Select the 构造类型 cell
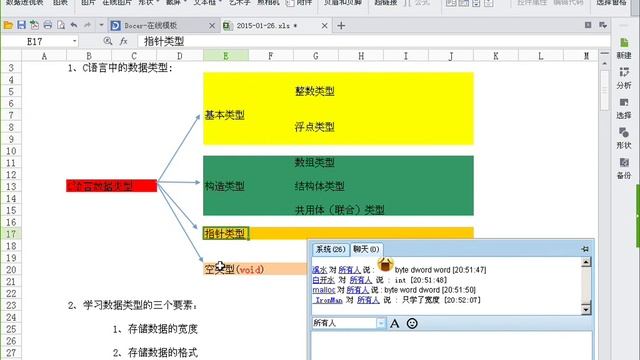This screenshot has width=640, height=360. tap(224, 186)
